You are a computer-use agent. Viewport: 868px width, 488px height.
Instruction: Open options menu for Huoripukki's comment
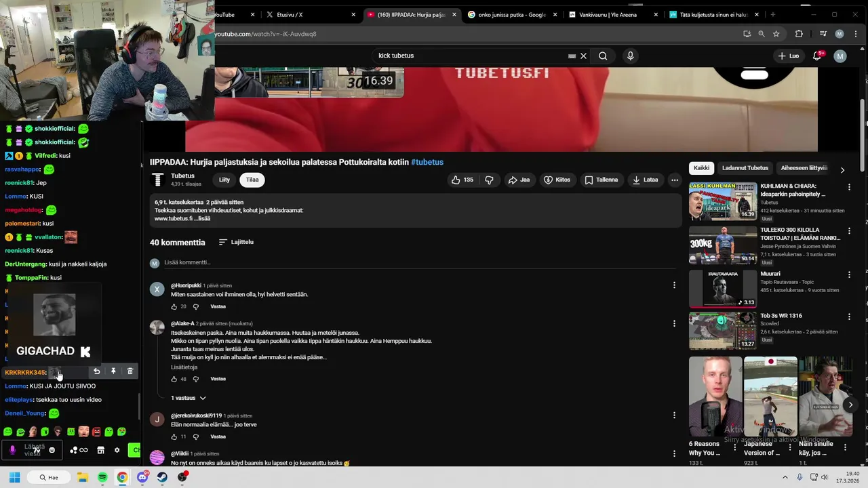pyautogui.click(x=674, y=285)
